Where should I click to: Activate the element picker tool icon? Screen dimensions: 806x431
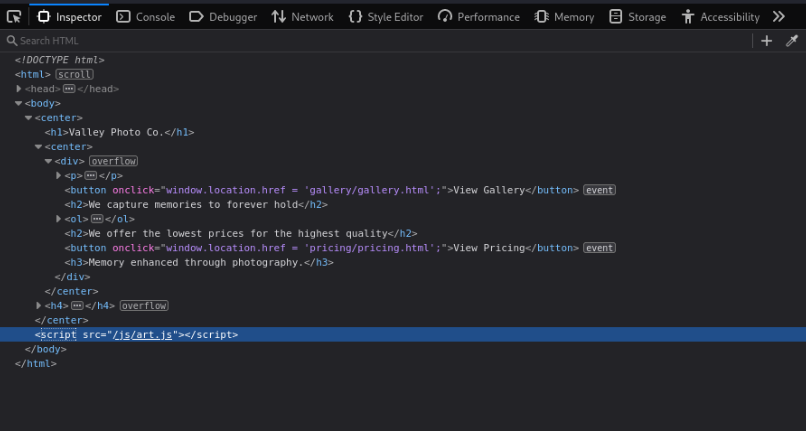coord(14,17)
